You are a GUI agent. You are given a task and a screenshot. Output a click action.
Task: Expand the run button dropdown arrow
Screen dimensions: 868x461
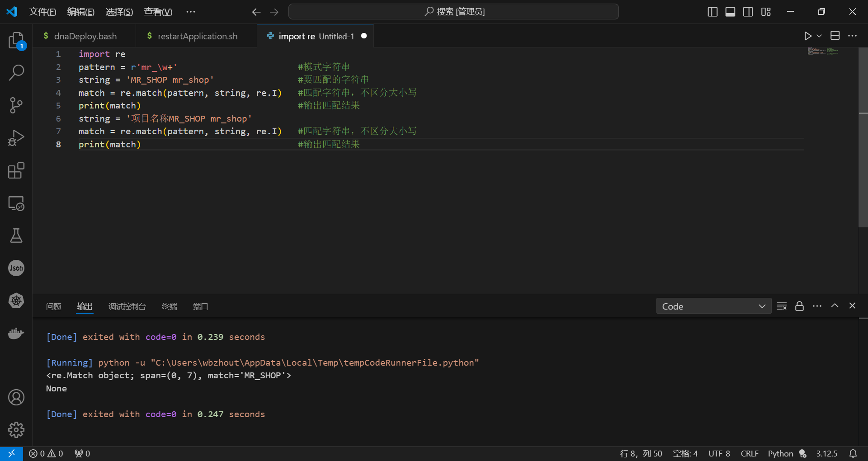819,36
